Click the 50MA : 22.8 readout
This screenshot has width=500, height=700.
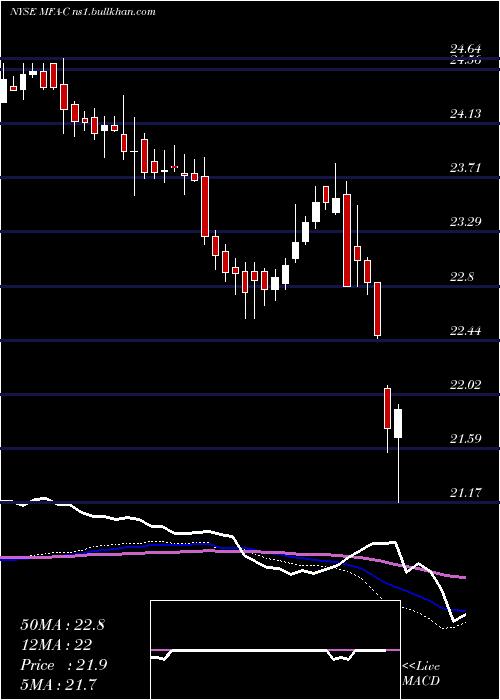(62, 625)
